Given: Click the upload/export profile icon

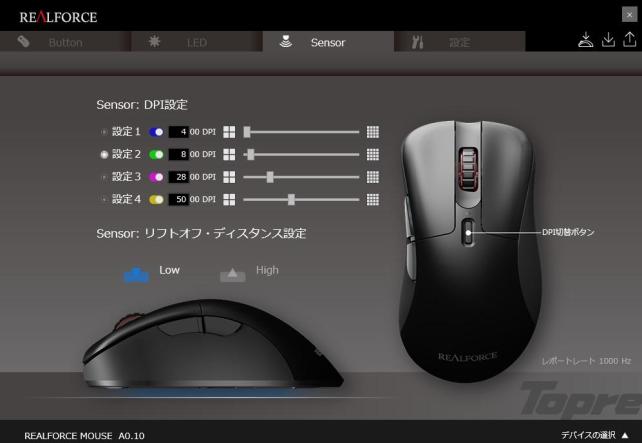Looking at the screenshot, I should (x=629, y=40).
